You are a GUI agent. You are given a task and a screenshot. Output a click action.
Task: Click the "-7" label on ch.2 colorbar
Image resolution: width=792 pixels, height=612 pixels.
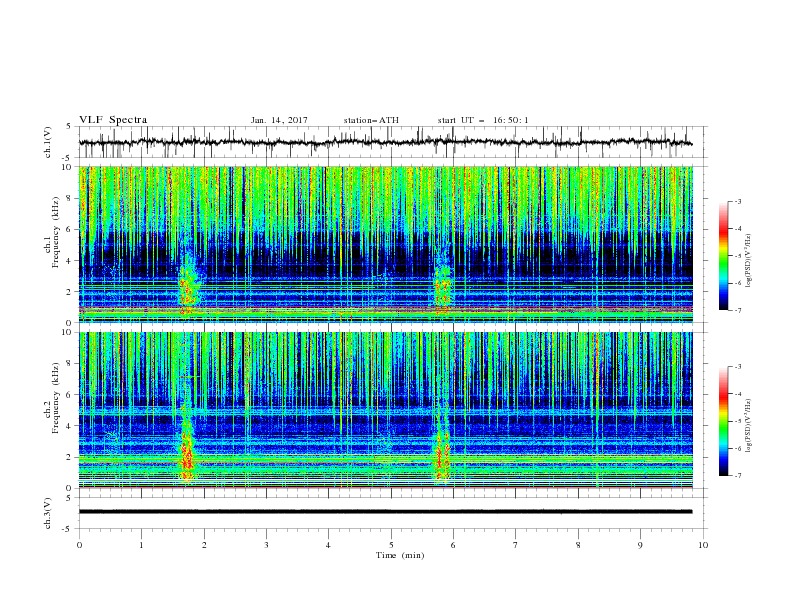(738, 476)
